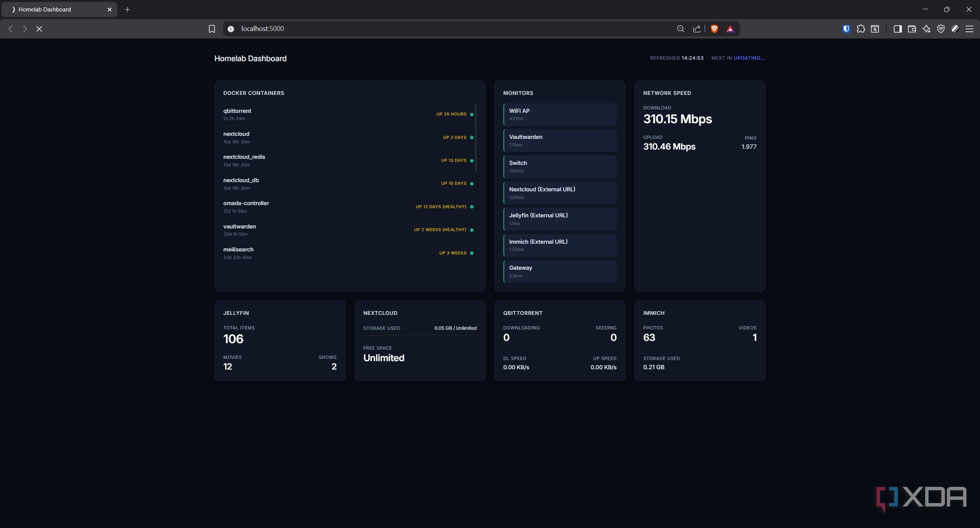This screenshot has height=528, width=980.
Task: Click the slashed toolbar icon next to VPN
Action: point(955,29)
